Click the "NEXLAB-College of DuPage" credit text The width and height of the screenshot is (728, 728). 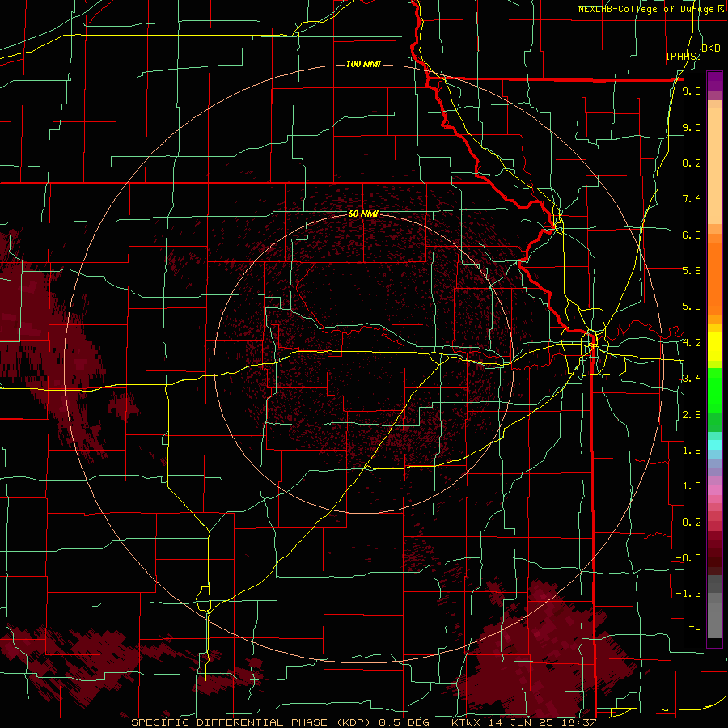647,9
